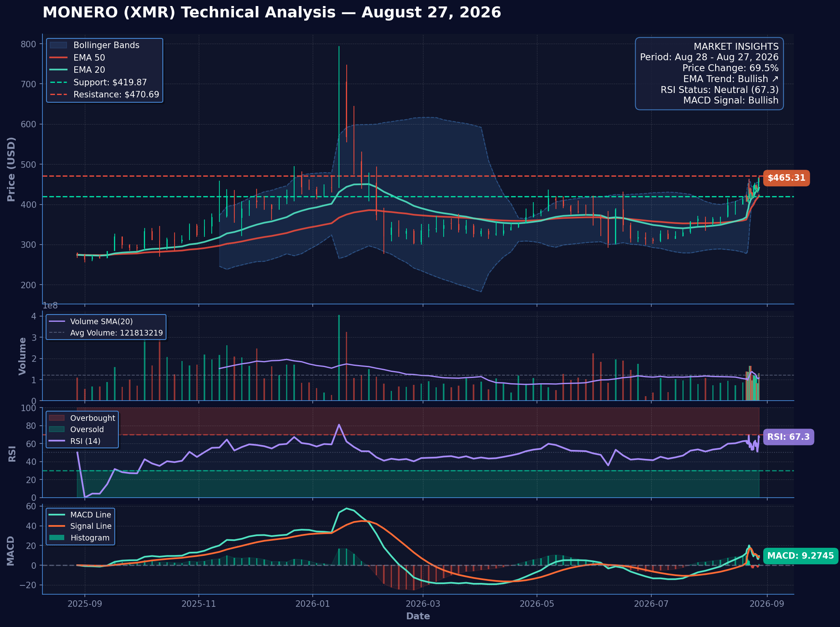This screenshot has width=840, height=627.
Task: Click the 2026-03 date axis label
Action: (x=423, y=604)
